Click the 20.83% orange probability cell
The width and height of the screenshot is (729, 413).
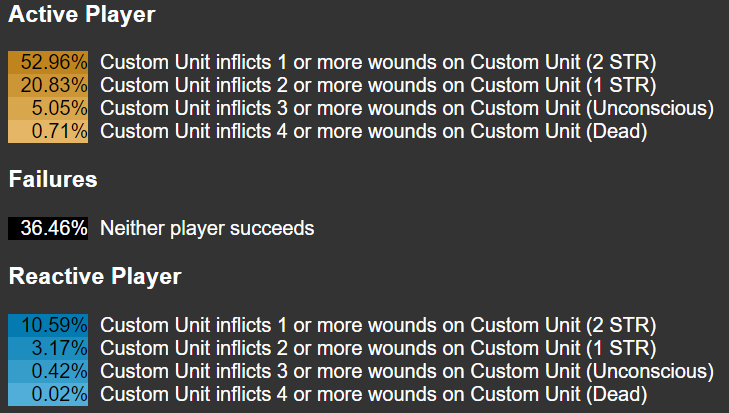coord(48,84)
